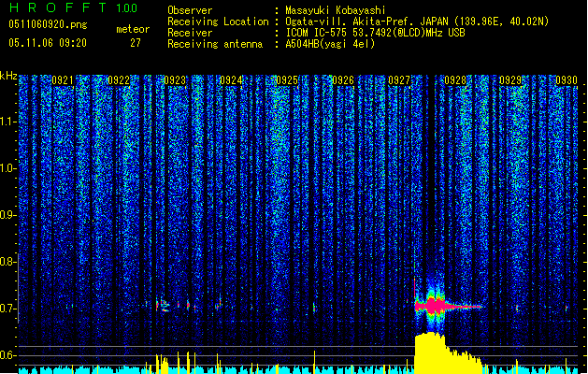Click the 0925 time marker
Screen dimensions: 588x374
287,80
